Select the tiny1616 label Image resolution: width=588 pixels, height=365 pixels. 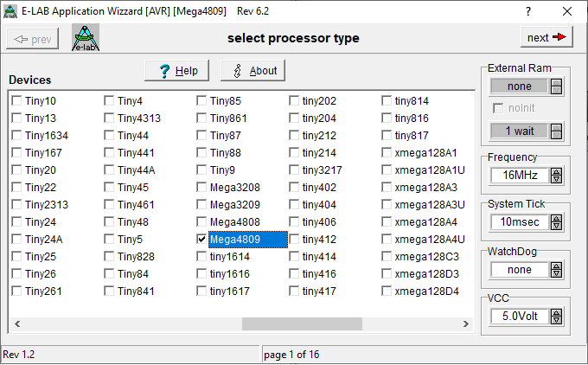pos(229,274)
